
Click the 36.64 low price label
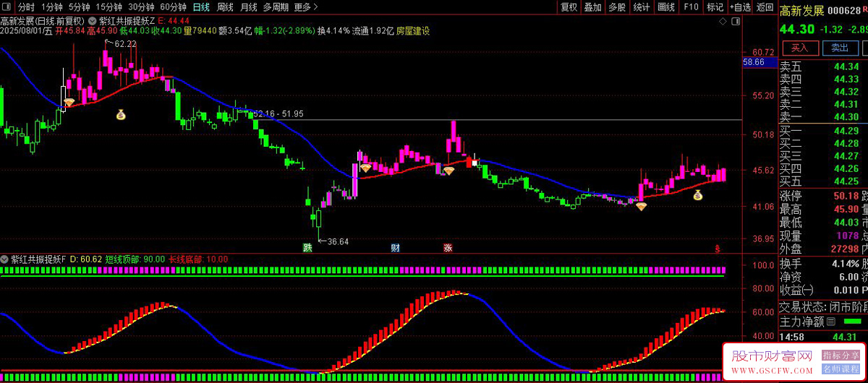(338, 241)
